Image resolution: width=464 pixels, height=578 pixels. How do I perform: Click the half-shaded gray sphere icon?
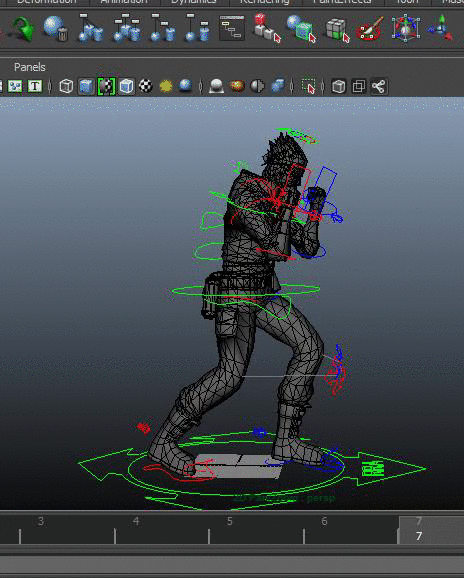pos(257,86)
